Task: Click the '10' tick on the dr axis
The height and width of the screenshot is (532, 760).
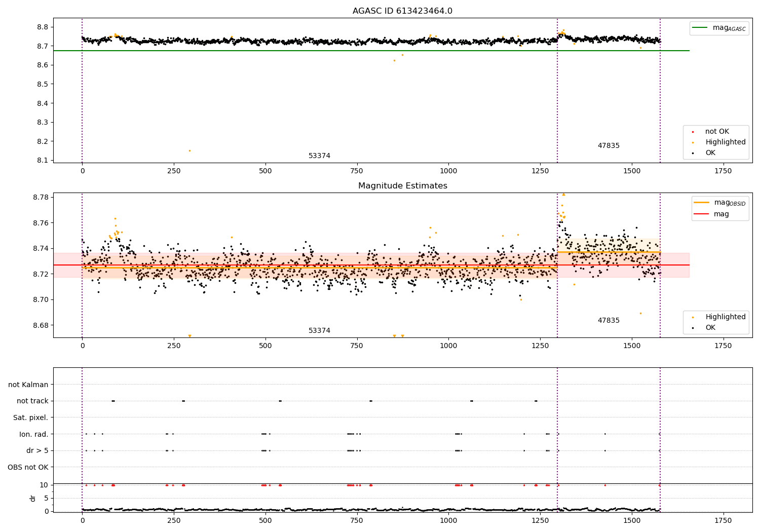Action: (44, 485)
